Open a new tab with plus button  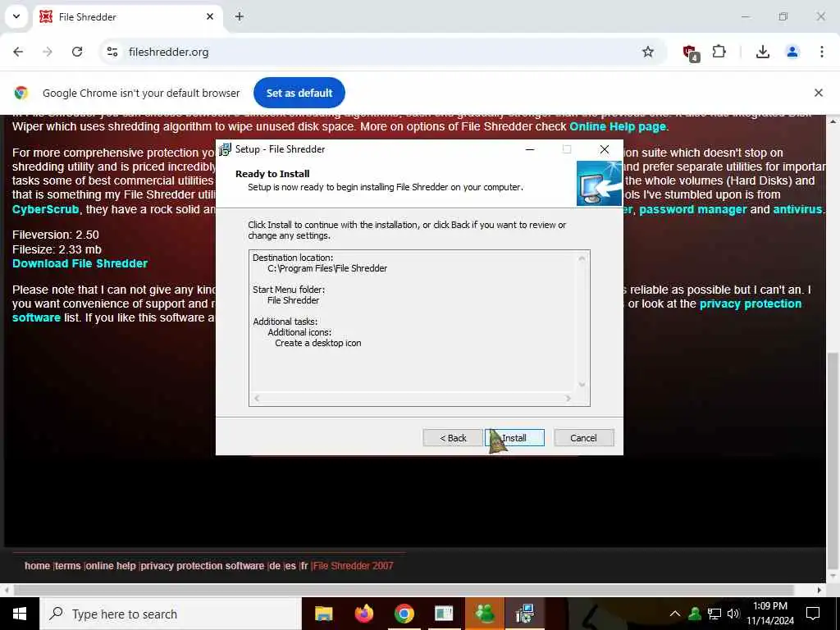[x=240, y=16]
